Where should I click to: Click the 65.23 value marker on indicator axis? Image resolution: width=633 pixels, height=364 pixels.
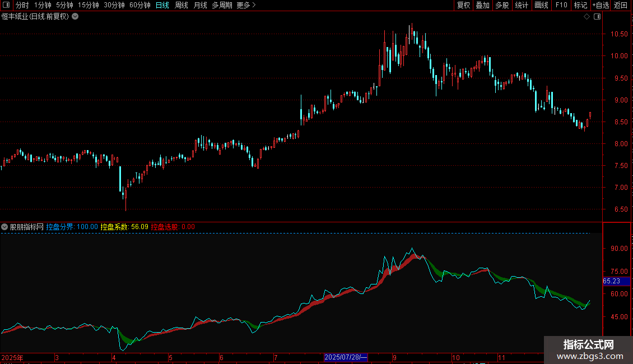616,281
